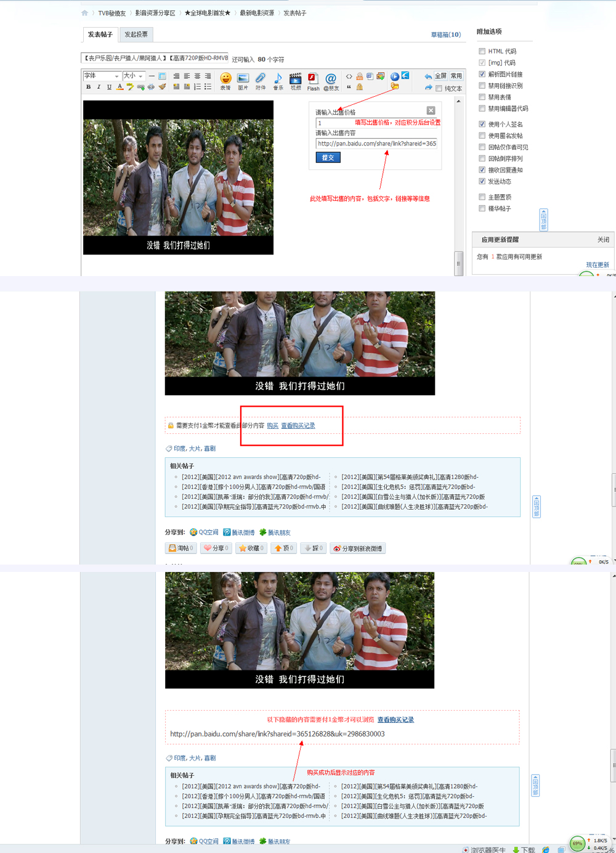The width and height of the screenshot is (616, 853).
Task: Insert Flash content from the toolbar
Action: coord(313,81)
